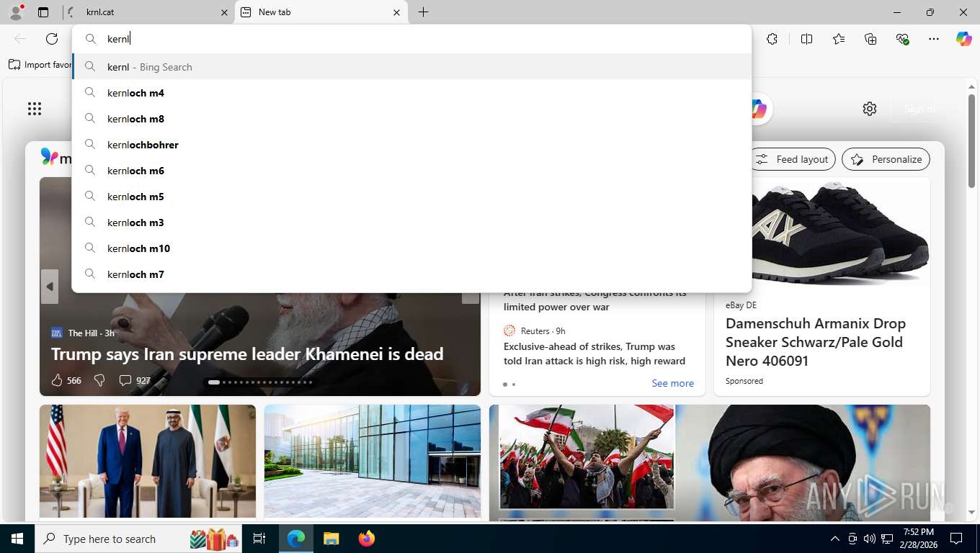Choose the 'kernloch m4' suggestion
980x553 pixels.
(411, 93)
